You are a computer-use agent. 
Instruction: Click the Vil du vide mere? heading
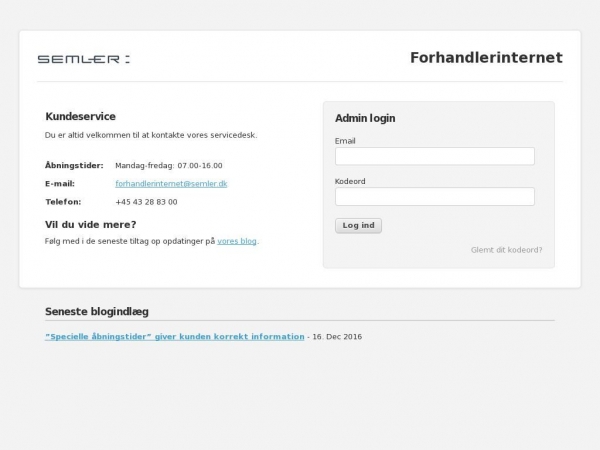pyautogui.click(x=90, y=225)
